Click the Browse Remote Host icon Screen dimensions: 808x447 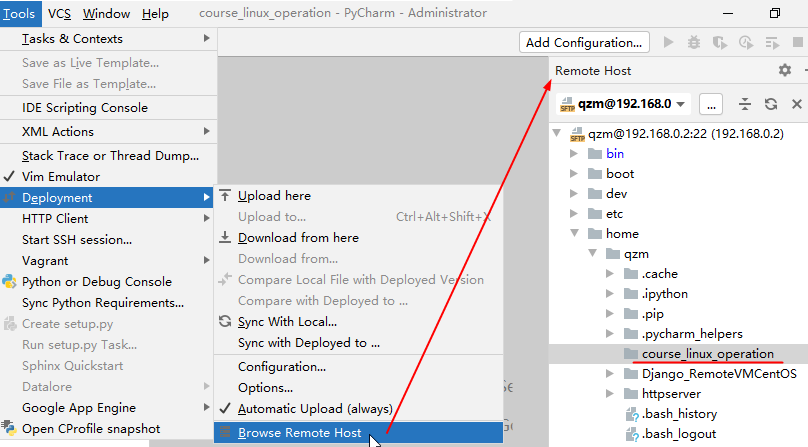pos(225,432)
